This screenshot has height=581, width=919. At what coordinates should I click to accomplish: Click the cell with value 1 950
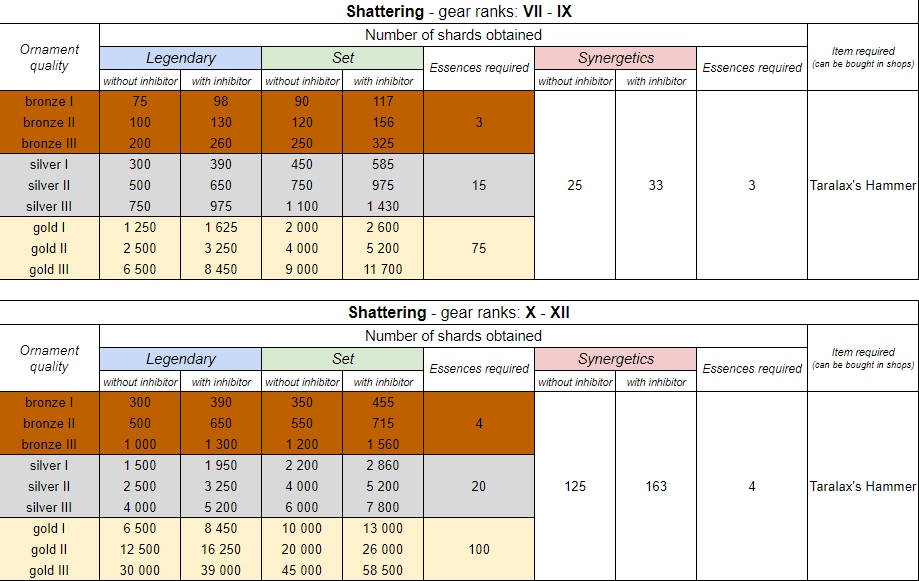(221, 466)
